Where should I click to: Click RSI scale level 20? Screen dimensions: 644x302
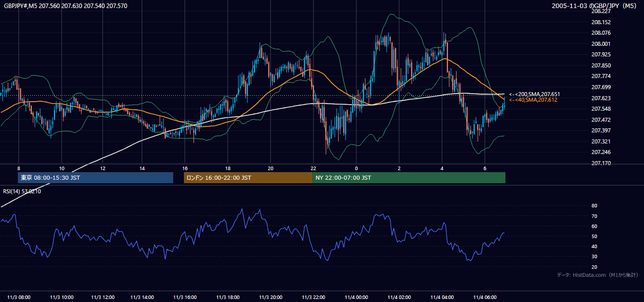[594, 267]
